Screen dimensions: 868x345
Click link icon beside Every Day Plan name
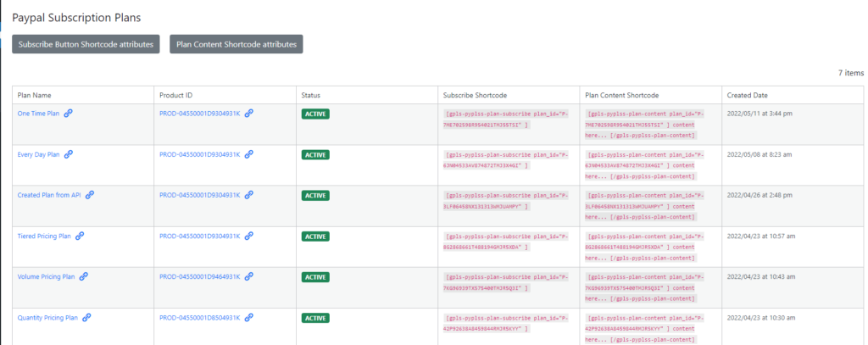point(68,154)
